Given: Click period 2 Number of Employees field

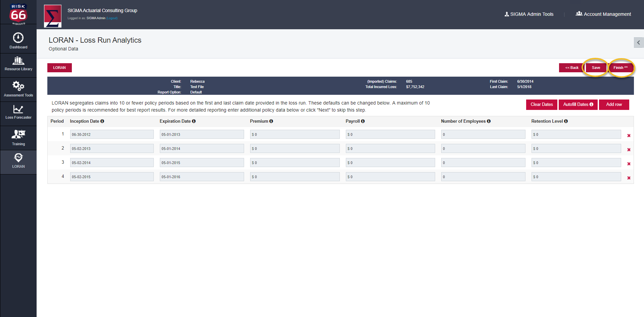Looking at the screenshot, I should pos(483,149).
